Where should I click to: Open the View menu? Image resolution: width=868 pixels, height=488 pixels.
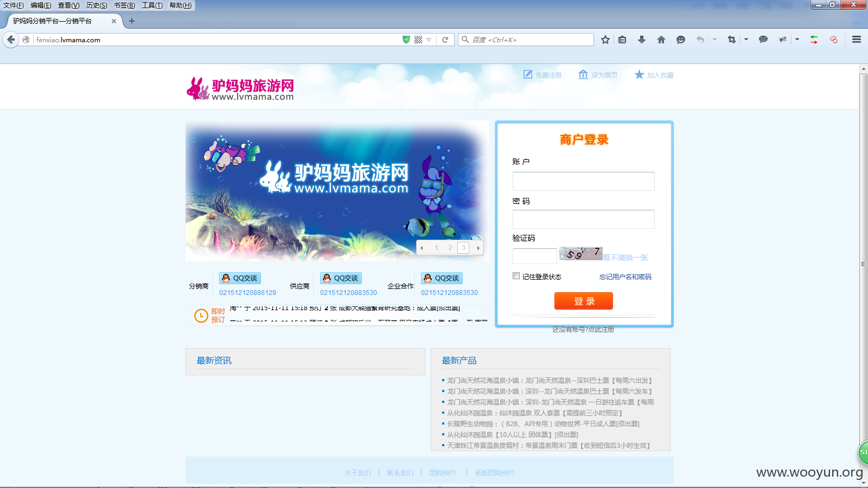[69, 5]
